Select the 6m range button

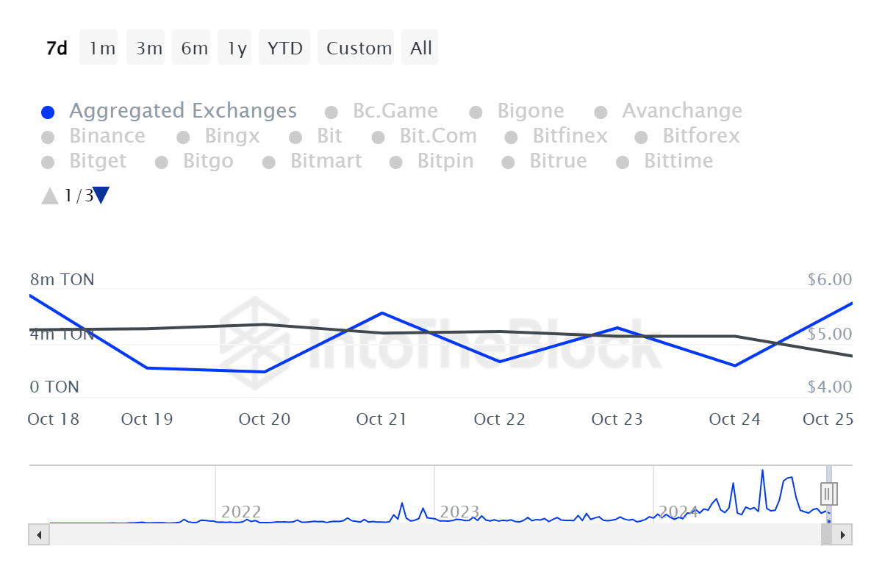coord(194,49)
